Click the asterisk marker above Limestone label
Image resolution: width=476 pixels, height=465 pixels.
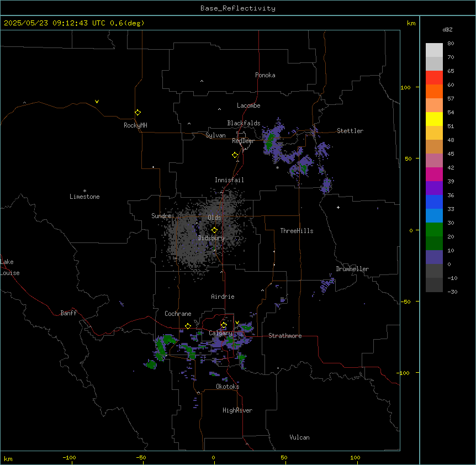point(84,191)
